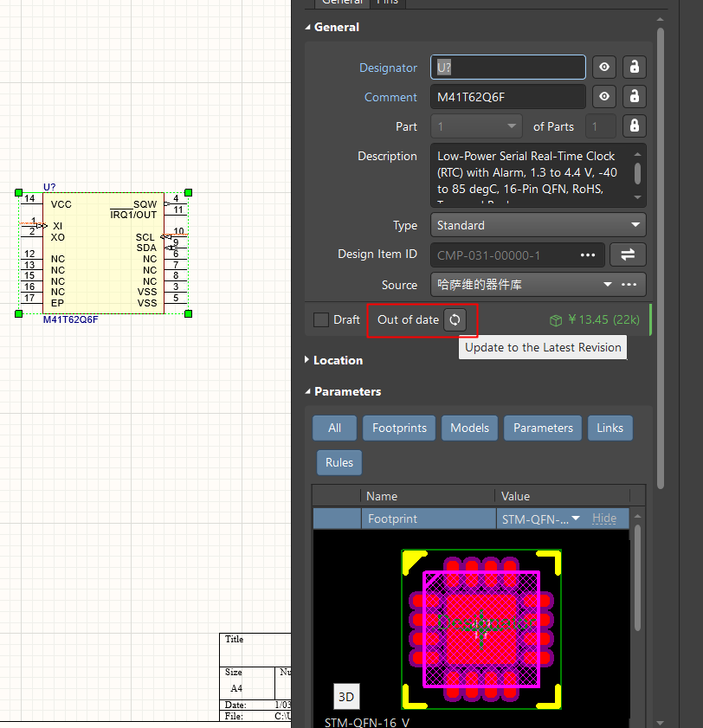Toggle Designator visibility eye icon

[604, 68]
